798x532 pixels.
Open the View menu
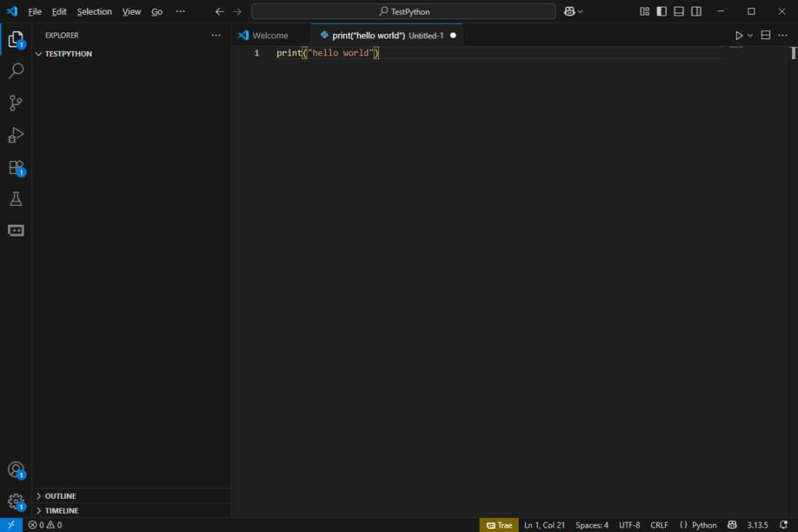coord(132,11)
